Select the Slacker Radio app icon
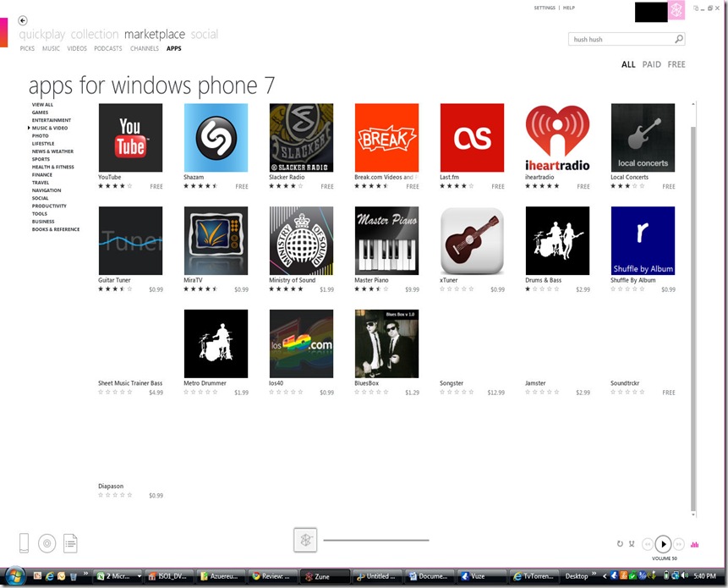728x588 pixels. tap(301, 137)
